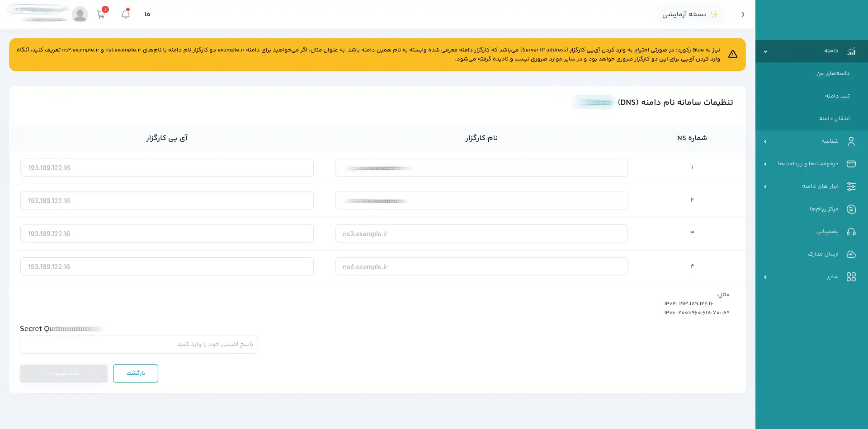Viewport: 868px width, 429px height.
Task: Click the user profile avatar
Action: (80, 14)
